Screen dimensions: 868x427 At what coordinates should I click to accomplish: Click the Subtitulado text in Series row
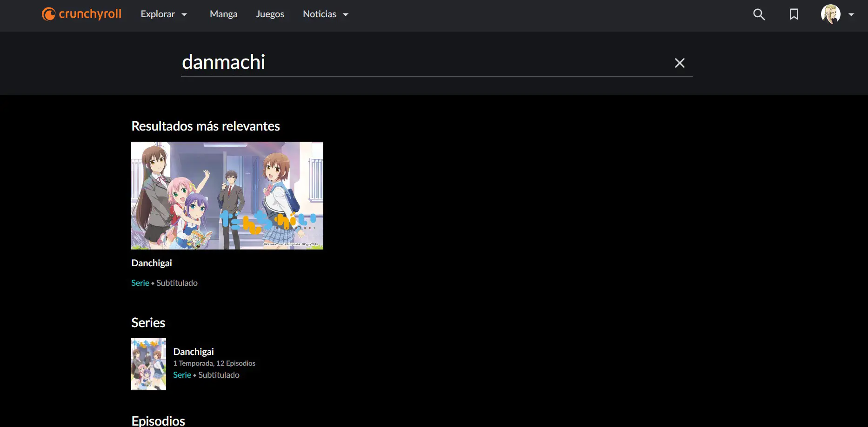point(219,375)
